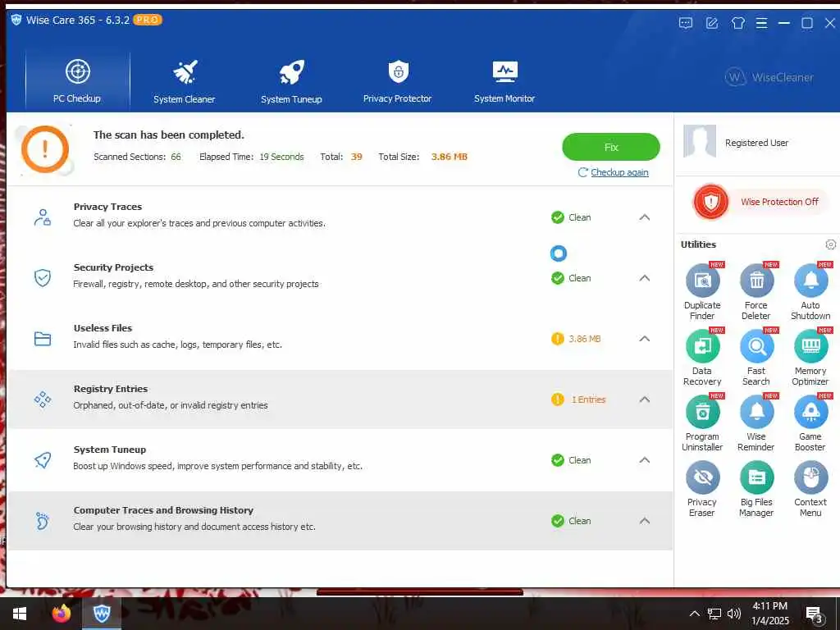Open the Auto Shutdown utility
Screen dimensions: 840x630
tap(810, 291)
